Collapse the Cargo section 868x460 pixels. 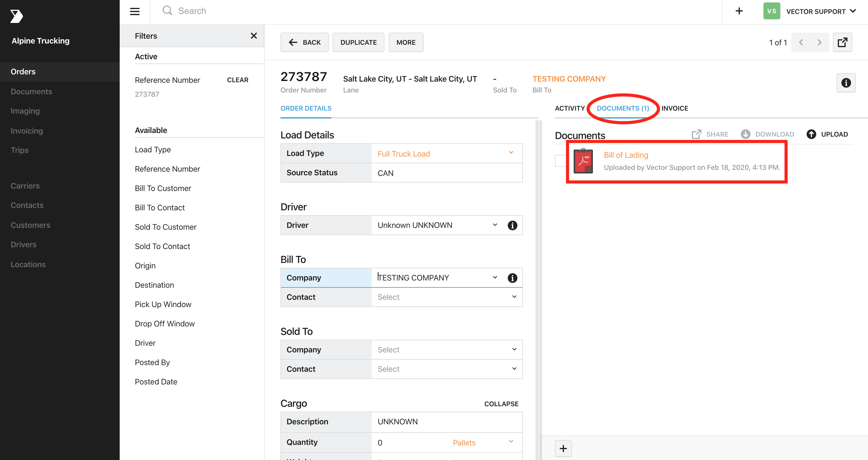501,404
